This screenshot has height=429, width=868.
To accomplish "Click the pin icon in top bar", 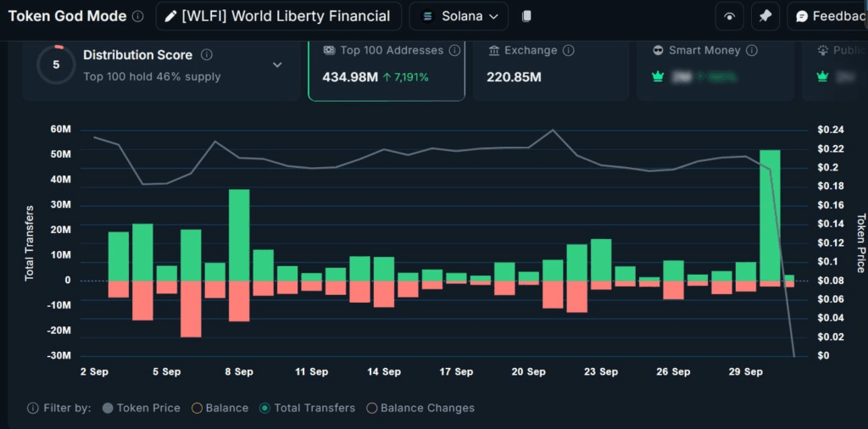I will tap(765, 16).
